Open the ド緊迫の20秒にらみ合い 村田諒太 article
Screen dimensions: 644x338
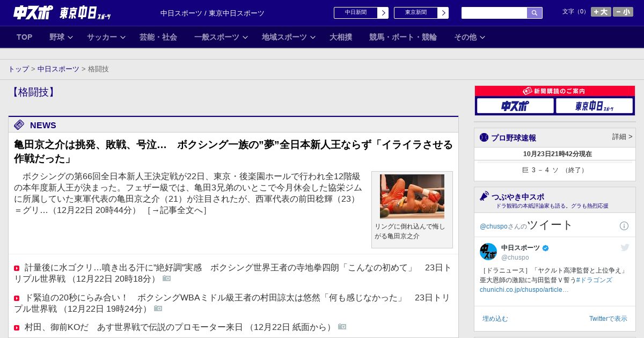click(x=232, y=303)
